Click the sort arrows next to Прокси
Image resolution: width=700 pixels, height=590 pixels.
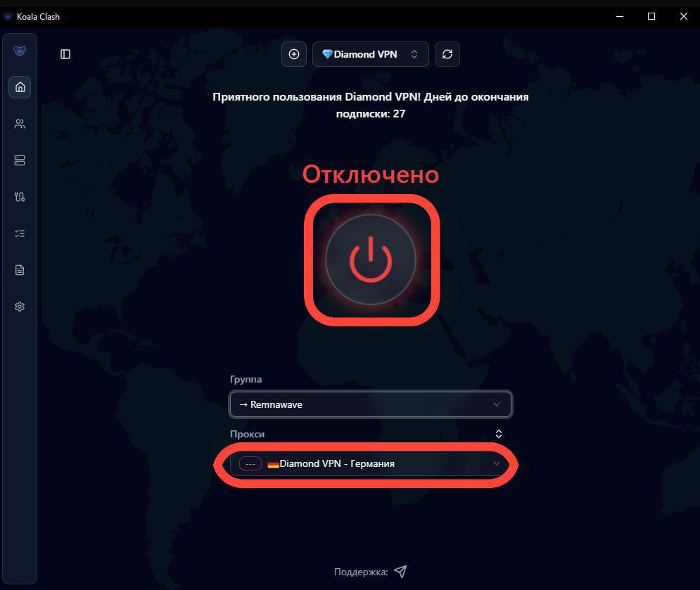click(x=499, y=434)
